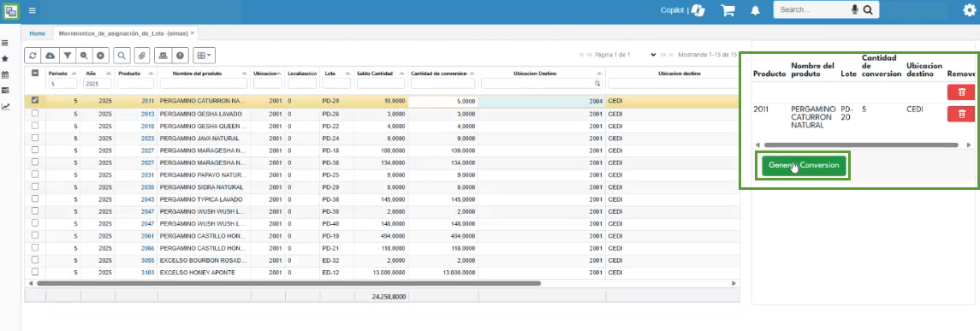Click the PD-36 lote cell
The width and height of the screenshot is (980, 331).
pyautogui.click(x=337, y=163)
